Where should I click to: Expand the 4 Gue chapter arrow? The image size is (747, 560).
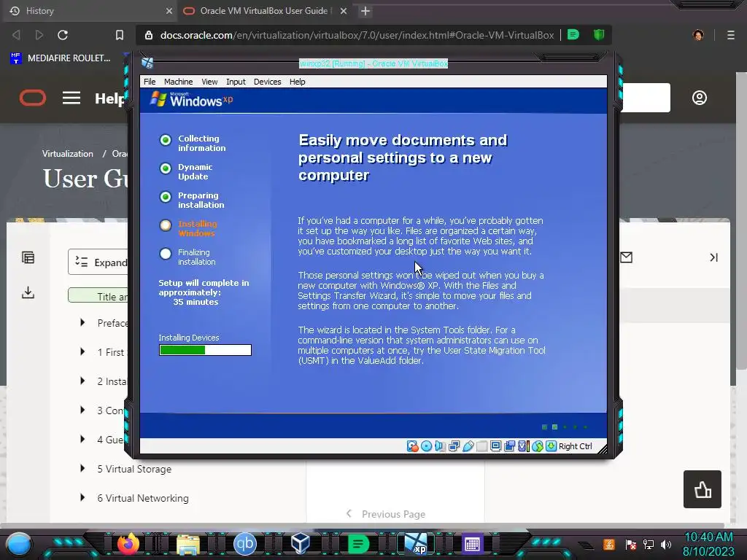pos(82,439)
